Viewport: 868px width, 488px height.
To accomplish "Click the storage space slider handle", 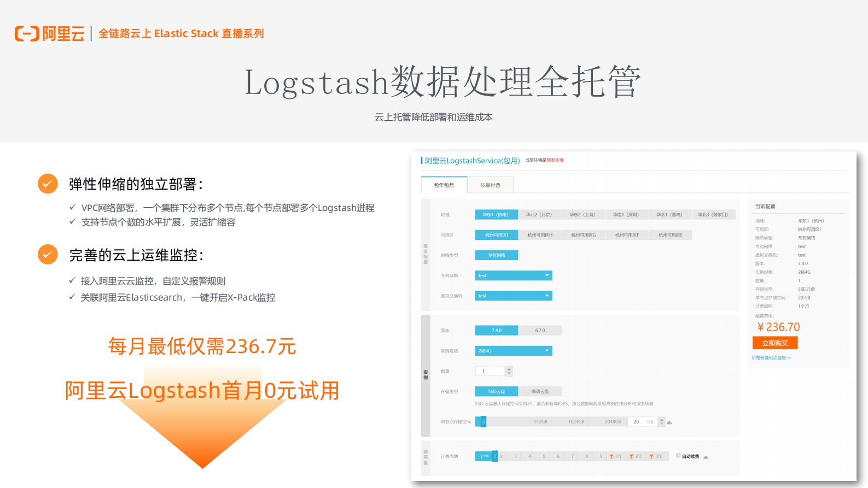I will click(483, 422).
